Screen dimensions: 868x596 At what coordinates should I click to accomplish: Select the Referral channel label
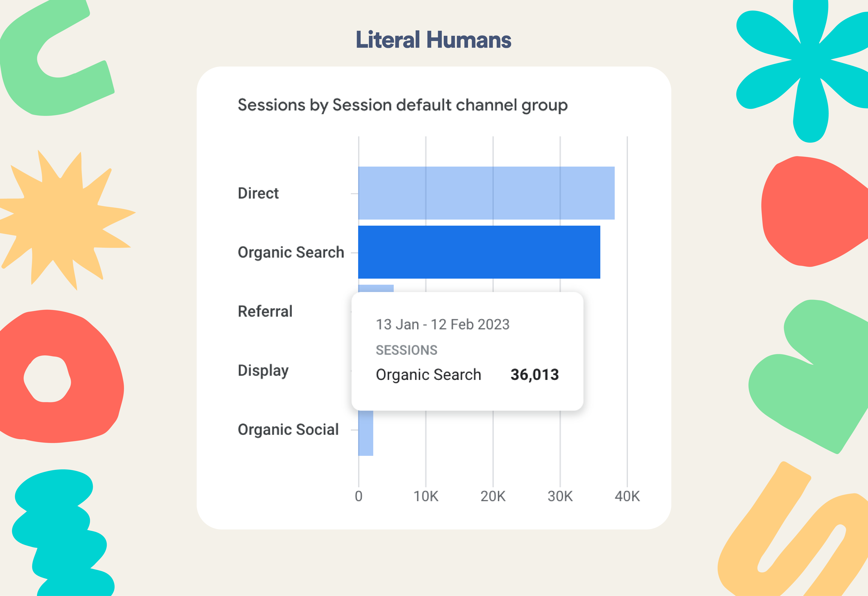tap(265, 311)
